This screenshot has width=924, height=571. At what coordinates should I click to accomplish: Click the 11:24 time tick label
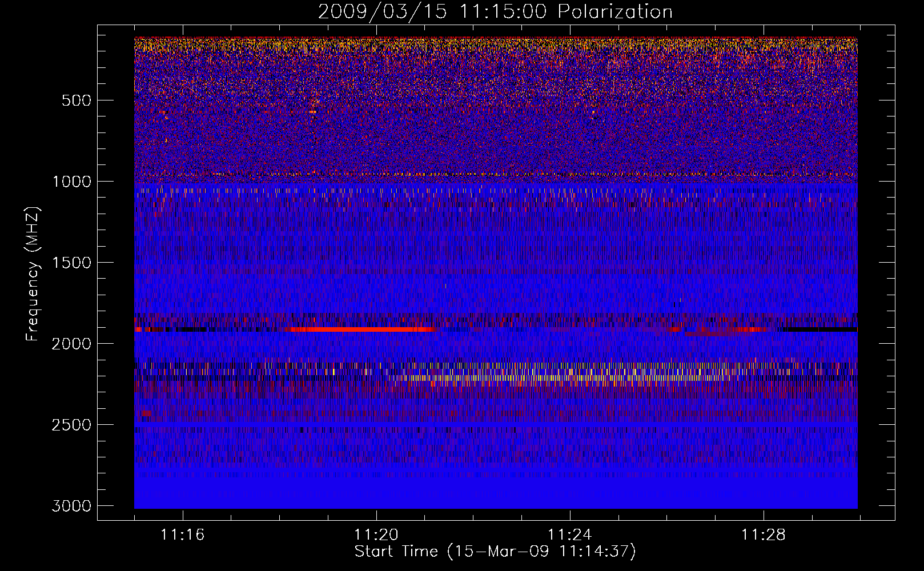(x=570, y=535)
